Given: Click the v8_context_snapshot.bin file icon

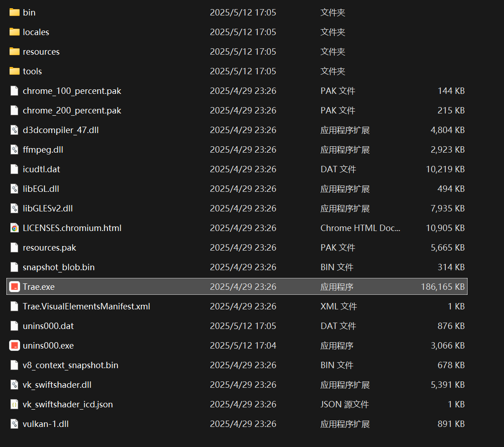Looking at the screenshot, I should [15, 365].
